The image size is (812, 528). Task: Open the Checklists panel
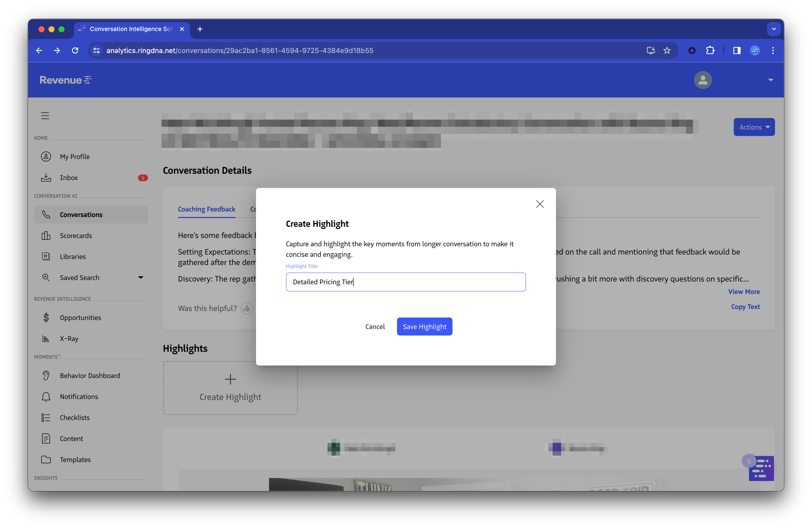[x=75, y=417]
